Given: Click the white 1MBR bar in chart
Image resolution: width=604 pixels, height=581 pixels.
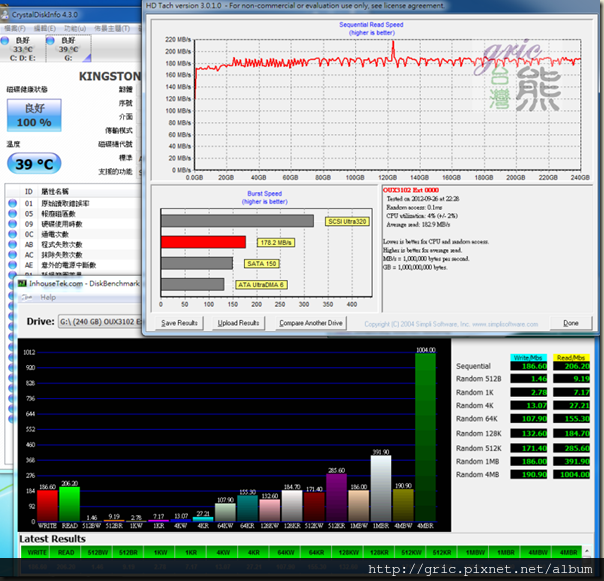Looking at the screenshot, I should pyautogui.click(x=381, y=489).
